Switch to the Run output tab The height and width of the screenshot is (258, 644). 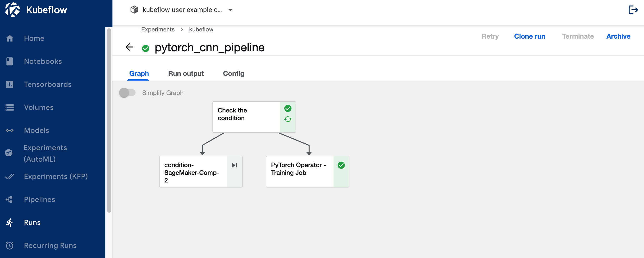pos(186,73)
